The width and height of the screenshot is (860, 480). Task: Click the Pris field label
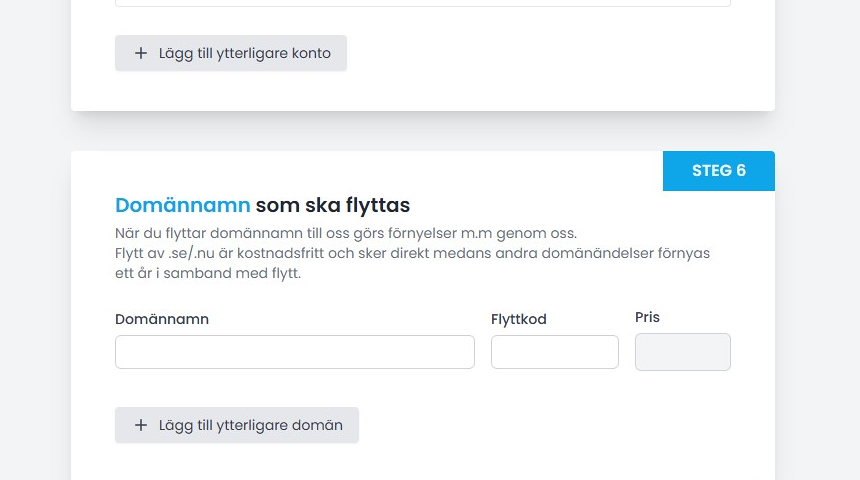coord(647,317)
